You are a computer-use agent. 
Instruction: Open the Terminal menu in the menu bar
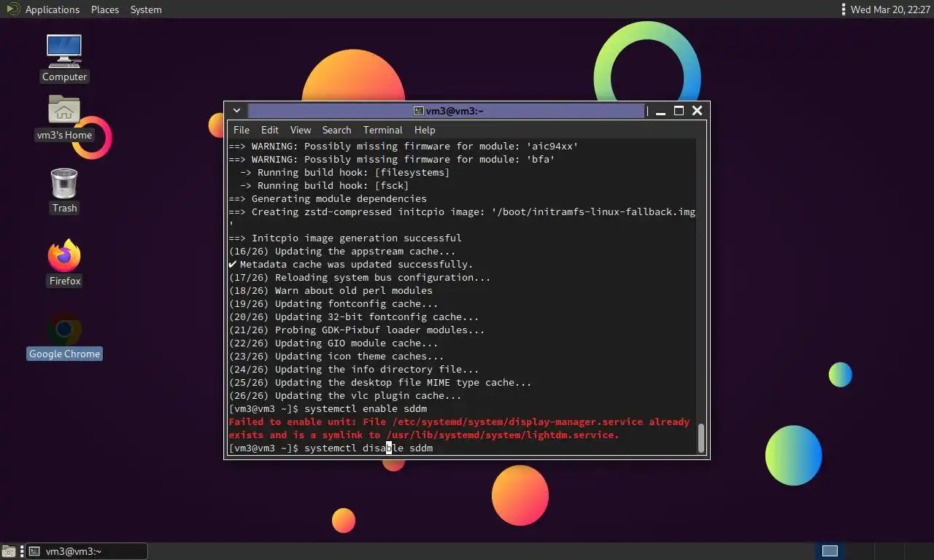pos(382,130)
